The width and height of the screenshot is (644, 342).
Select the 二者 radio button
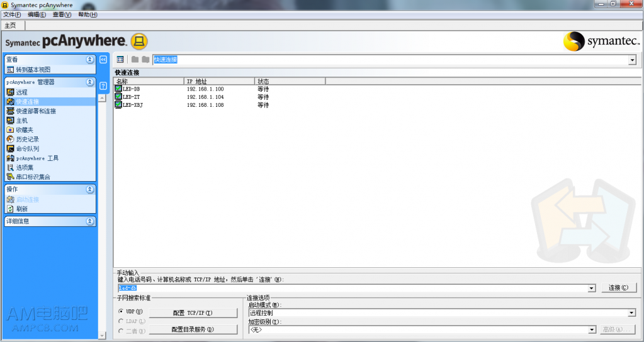click(x=121, y=331)
